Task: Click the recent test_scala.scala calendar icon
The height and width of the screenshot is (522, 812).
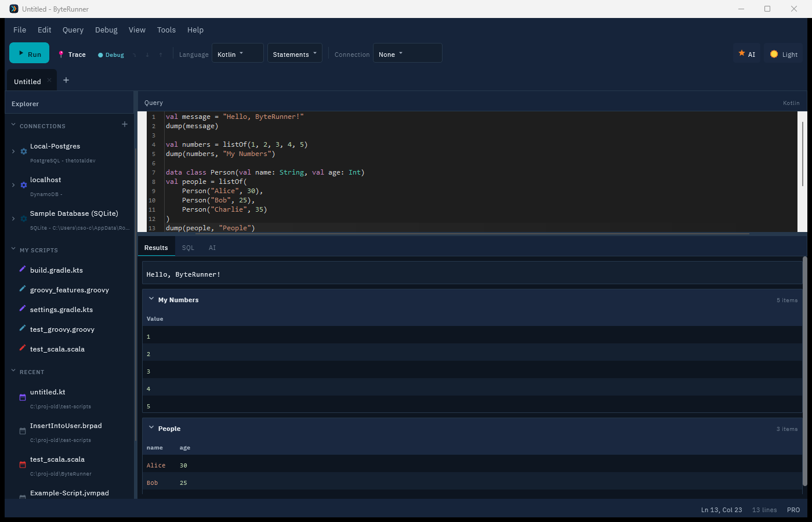Action: point(23,465)
